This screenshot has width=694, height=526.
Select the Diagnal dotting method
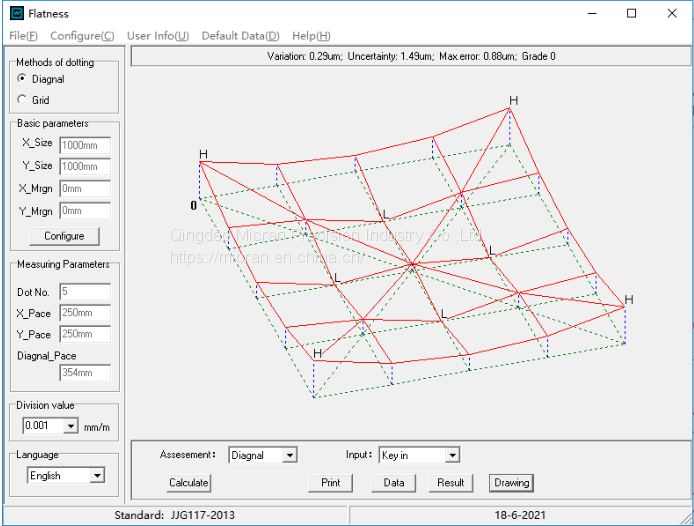click(23, 79)
